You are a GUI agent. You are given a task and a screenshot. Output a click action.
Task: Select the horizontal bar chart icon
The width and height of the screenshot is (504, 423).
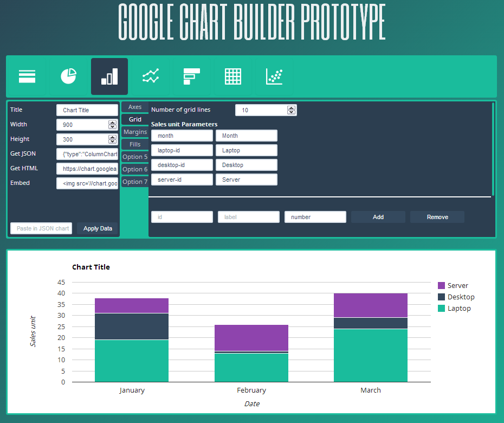point(191,76)
